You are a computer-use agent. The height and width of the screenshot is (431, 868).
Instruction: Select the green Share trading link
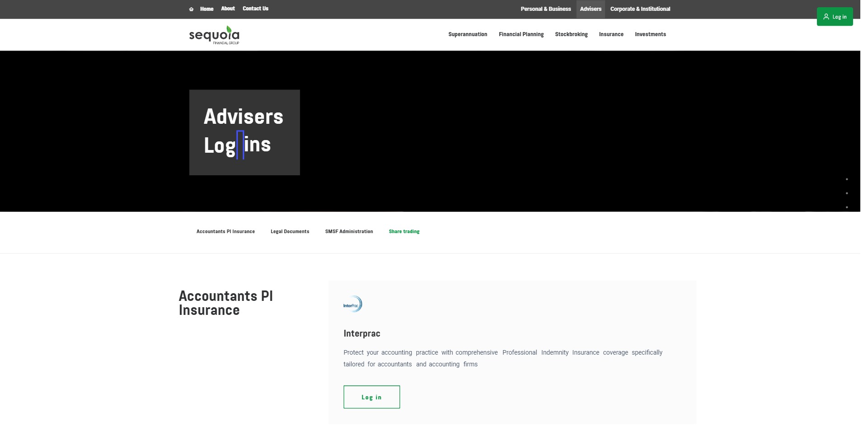[x=404, y=232]
